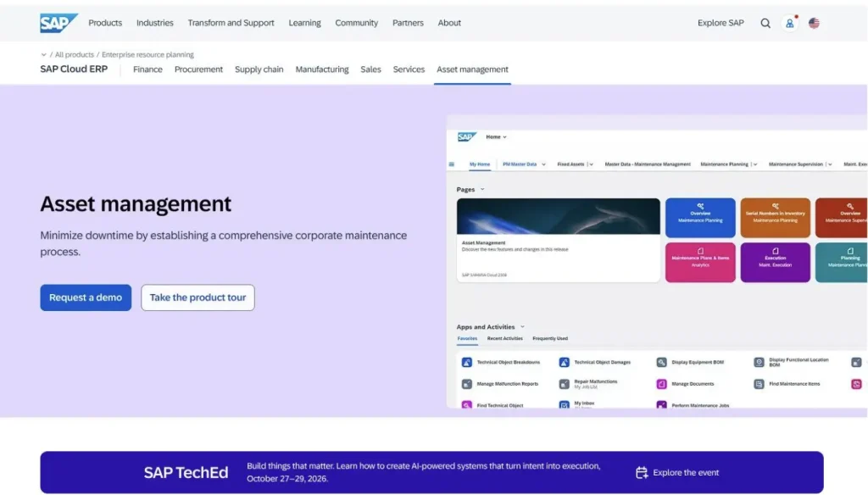Screen dimensions: 868x495
Task: Go to the All products breadcrumb
Action: tap(75, 55)
